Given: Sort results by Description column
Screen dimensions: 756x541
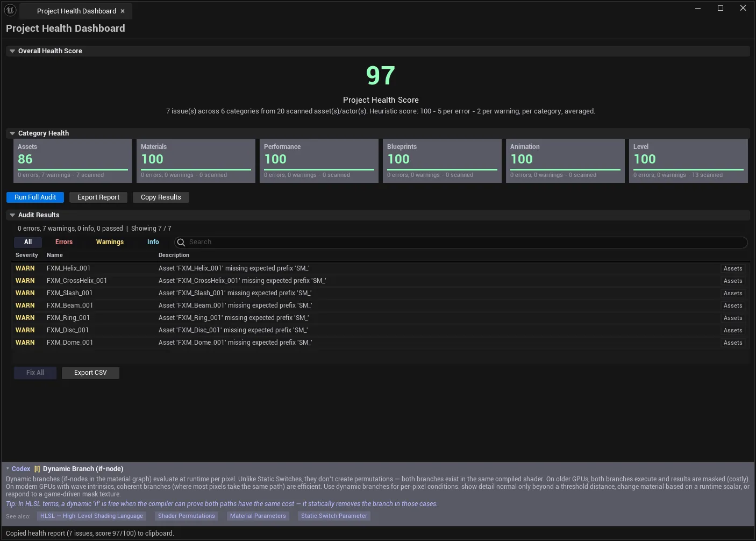Looking at the screenshot, I should tap(174, 255).
